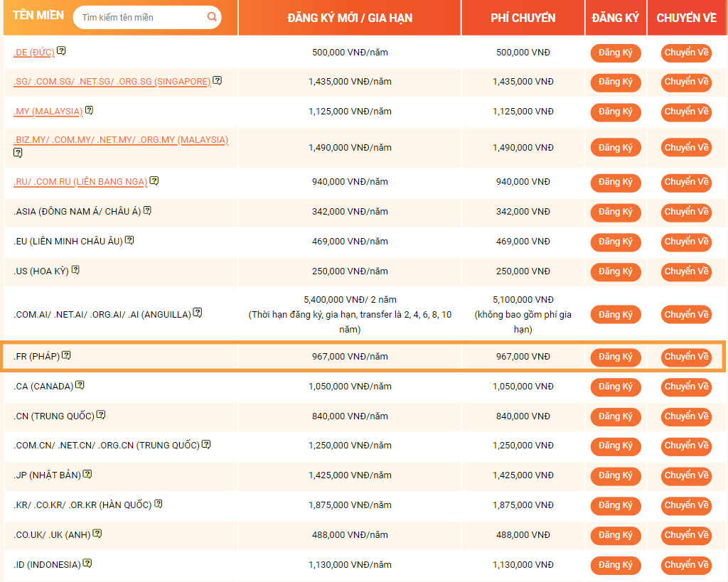Click Chuyển Về for .ASIA domain
The image size is (728, 582).
pos(686,212)
